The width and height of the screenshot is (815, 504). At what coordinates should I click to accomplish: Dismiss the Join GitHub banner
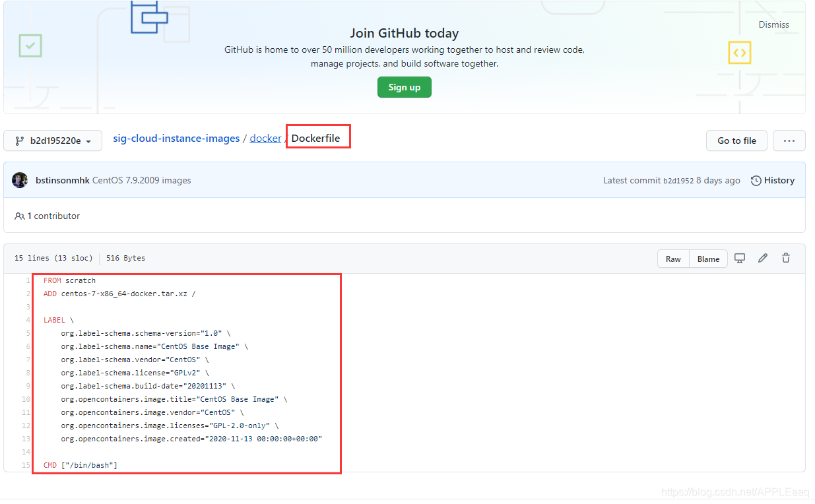773,24
